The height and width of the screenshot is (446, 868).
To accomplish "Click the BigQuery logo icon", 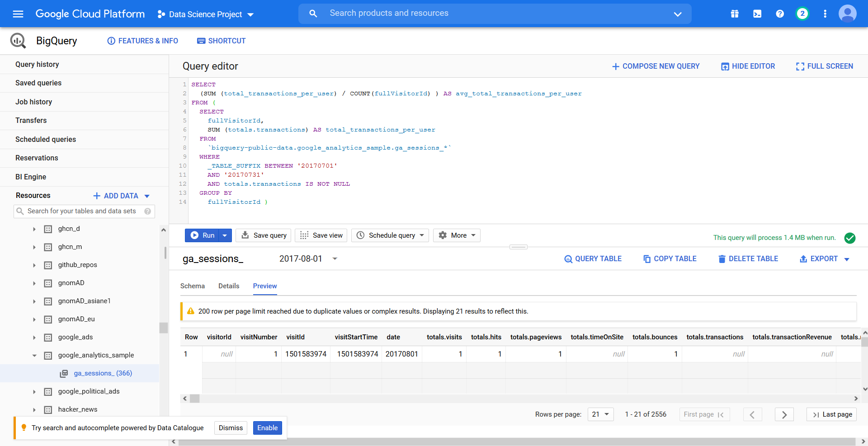I will (18, 41).
